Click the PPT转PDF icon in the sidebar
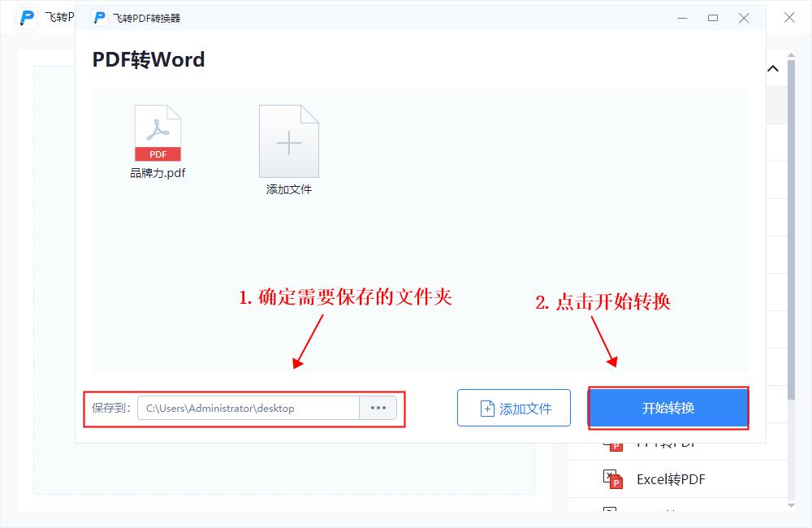 tap(613, 443)
